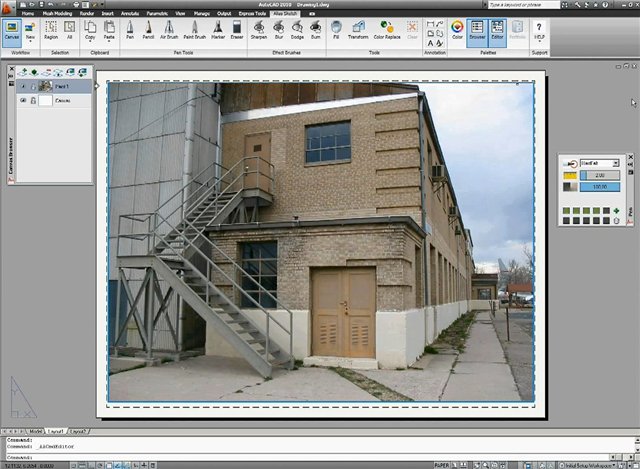Click add new layer icon in Canvas Browser
This screenshot has width=640, height=469.
tap(23, 72)
